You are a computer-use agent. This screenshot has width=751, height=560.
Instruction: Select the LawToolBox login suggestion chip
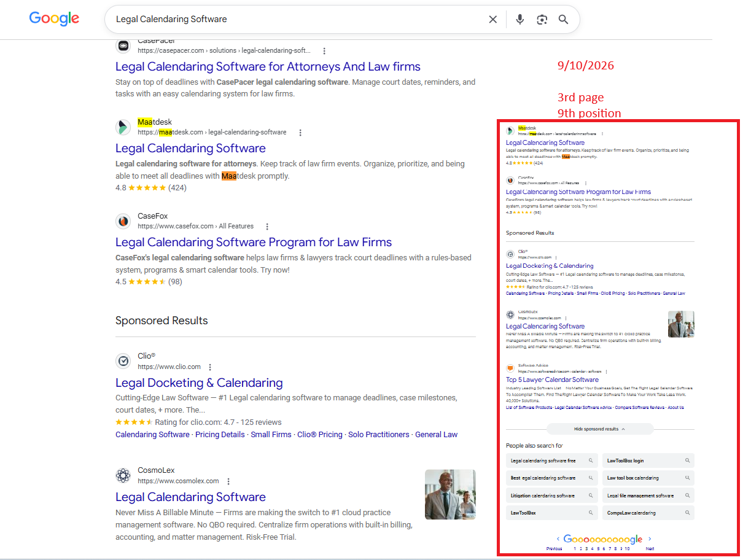point(648,461)
